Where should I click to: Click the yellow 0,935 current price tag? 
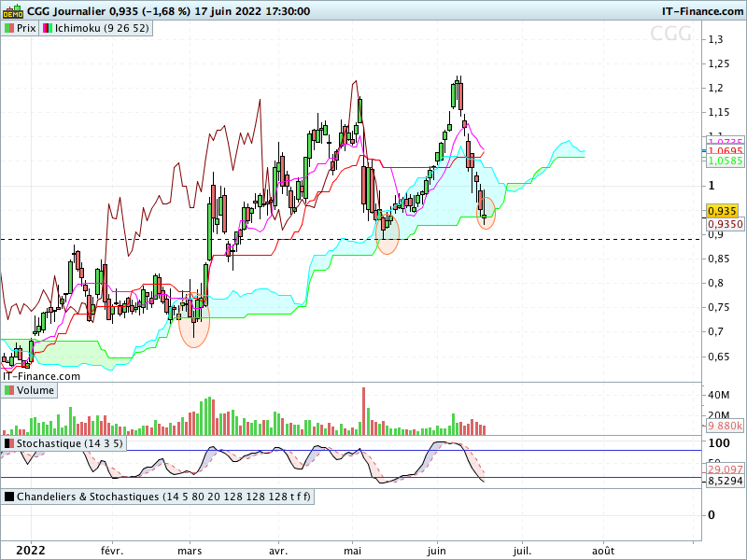(722, 211)
